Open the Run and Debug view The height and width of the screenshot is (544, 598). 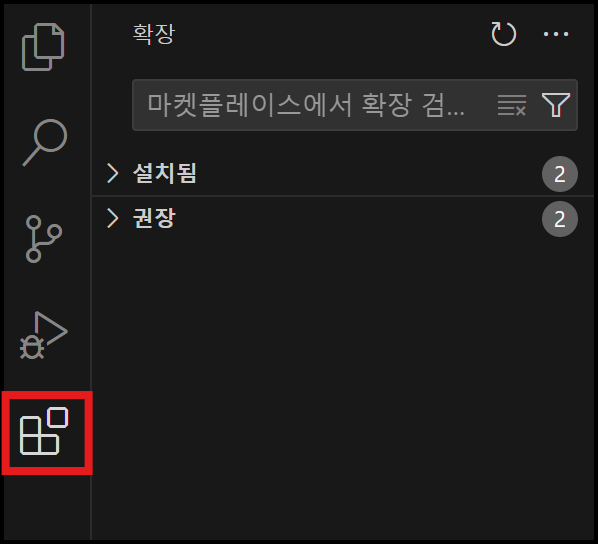coord(43,335)
